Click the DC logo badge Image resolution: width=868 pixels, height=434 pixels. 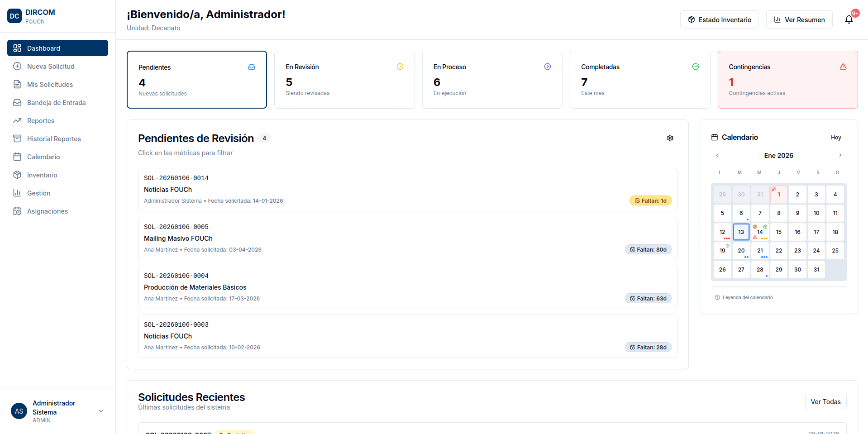tap(14, 16)
